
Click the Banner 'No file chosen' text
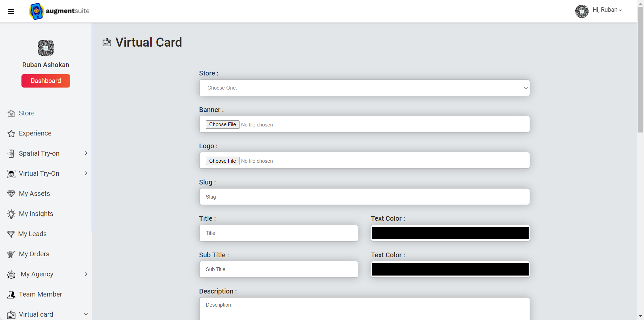[x=257, y=125]
